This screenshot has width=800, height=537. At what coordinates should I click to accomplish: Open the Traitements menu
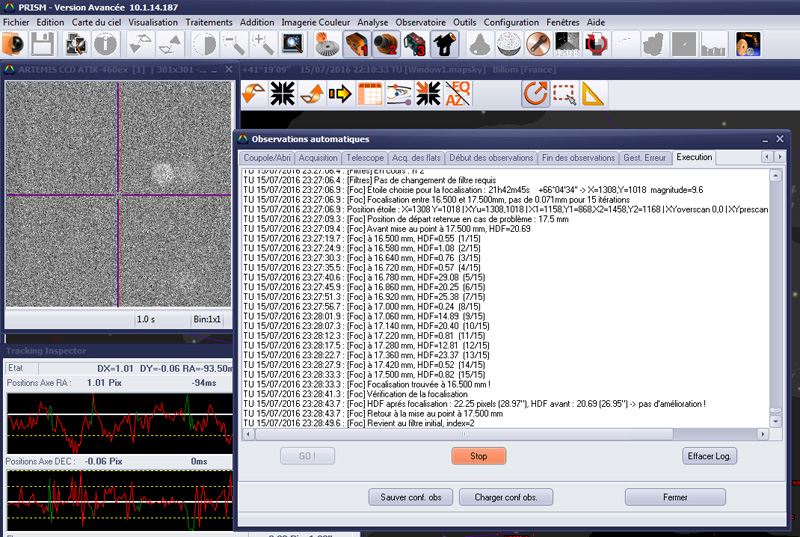pyautogui.click(x=209, y=21)
